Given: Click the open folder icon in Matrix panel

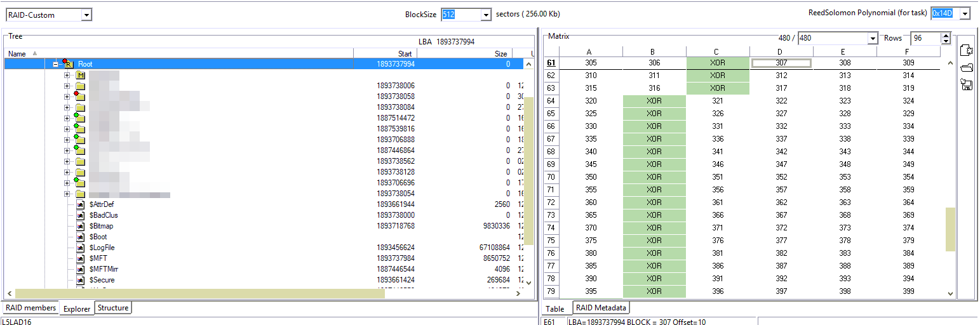Looking at the screenshot, I should pos(967,68).
